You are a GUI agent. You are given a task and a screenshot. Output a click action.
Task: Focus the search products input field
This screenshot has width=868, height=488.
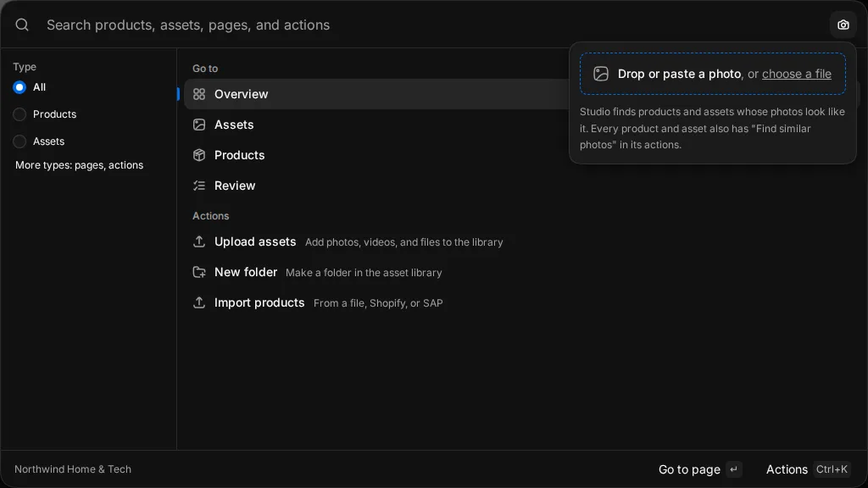coord(431,25)
